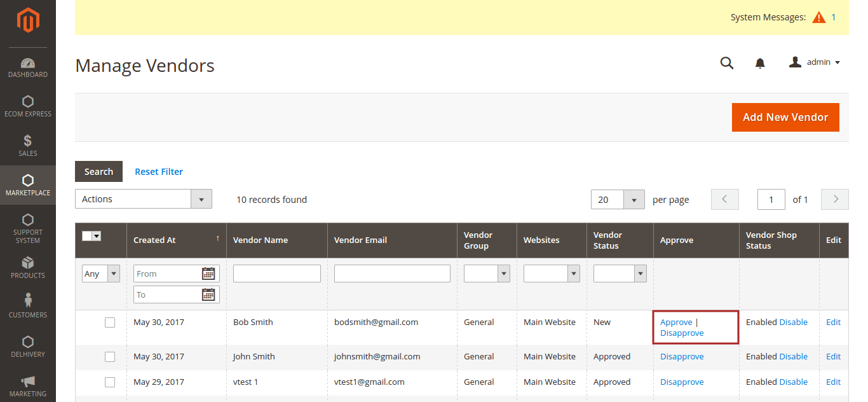Disapprove vendor John Smith
868x402 pixels.
tap(682, 357)
